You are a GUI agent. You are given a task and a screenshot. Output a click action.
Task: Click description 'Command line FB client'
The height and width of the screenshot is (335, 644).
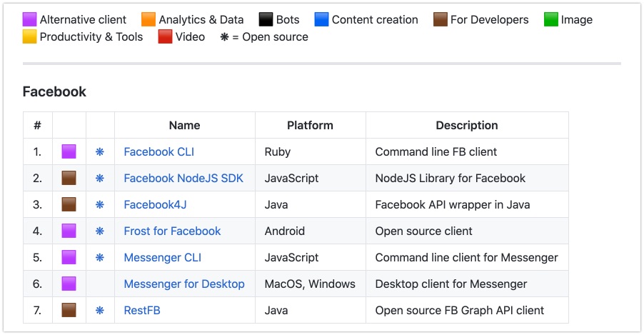(436, 151)
